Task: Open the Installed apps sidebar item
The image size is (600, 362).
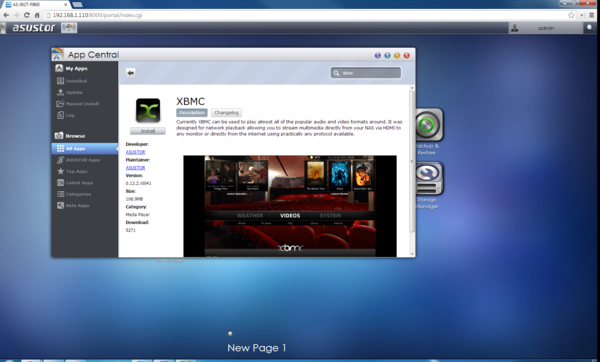Action: (72, 81)
